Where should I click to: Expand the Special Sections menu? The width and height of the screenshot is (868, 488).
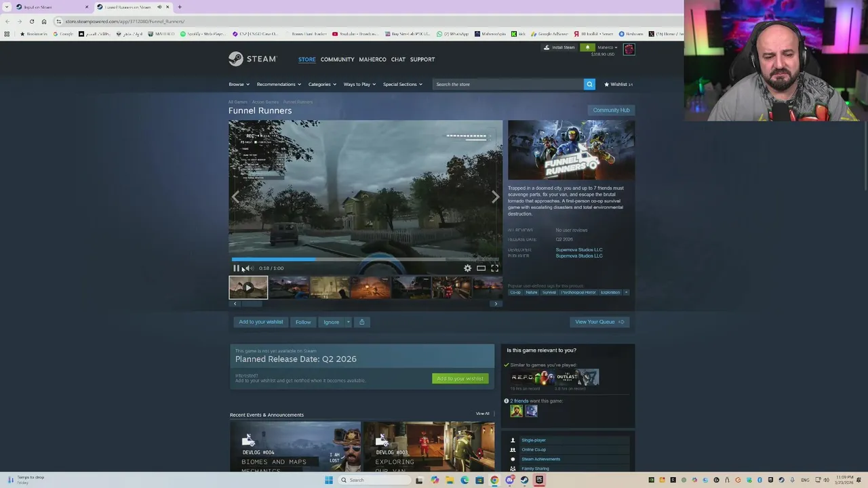point(403,84)
